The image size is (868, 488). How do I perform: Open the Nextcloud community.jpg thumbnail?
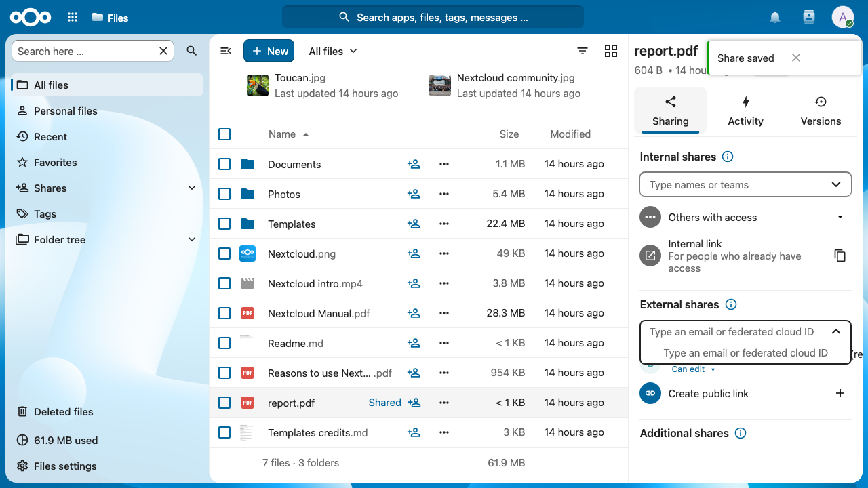440,85
